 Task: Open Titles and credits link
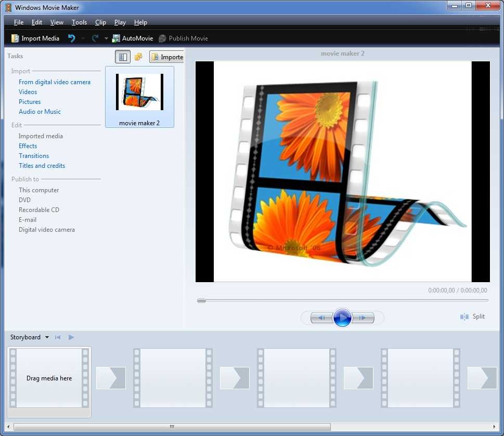[x=42, y=166]
